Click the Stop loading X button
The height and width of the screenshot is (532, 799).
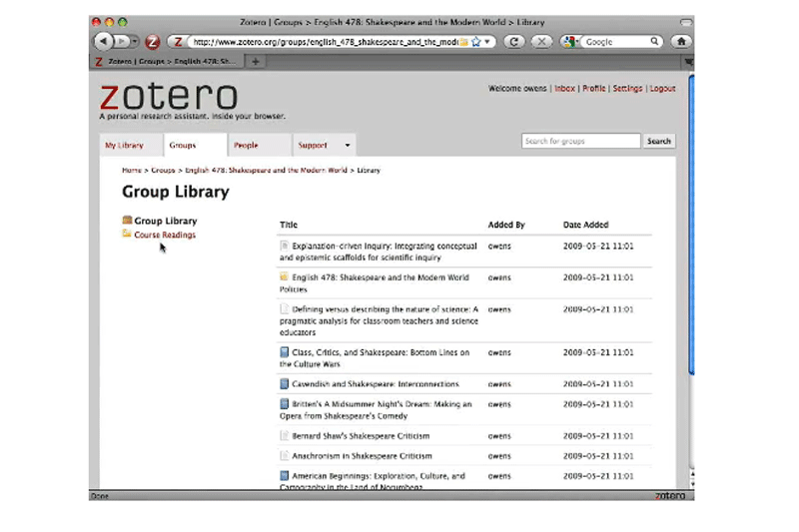541,42
